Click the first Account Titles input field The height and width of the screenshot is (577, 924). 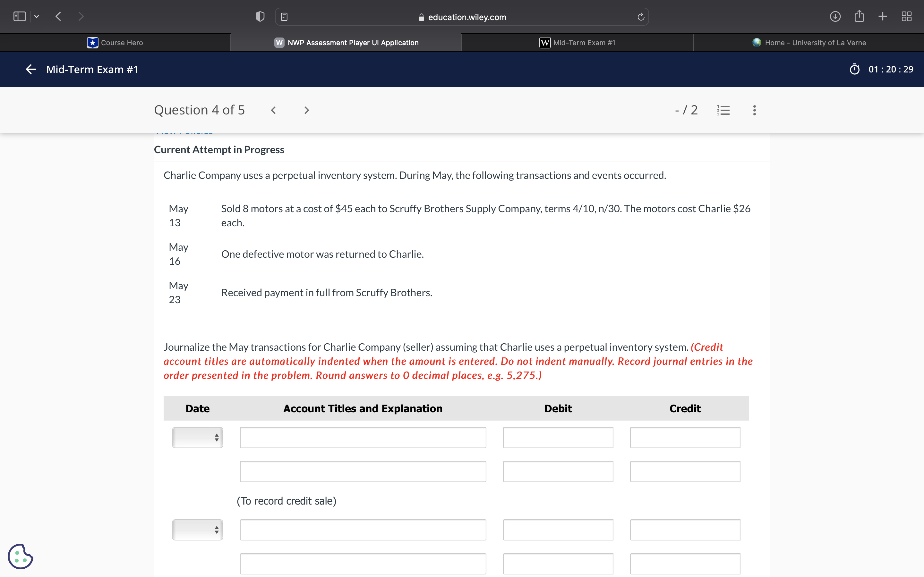363,437
